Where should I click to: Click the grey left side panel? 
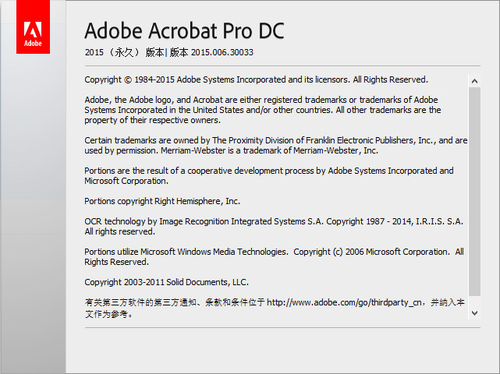click(33, 213)
